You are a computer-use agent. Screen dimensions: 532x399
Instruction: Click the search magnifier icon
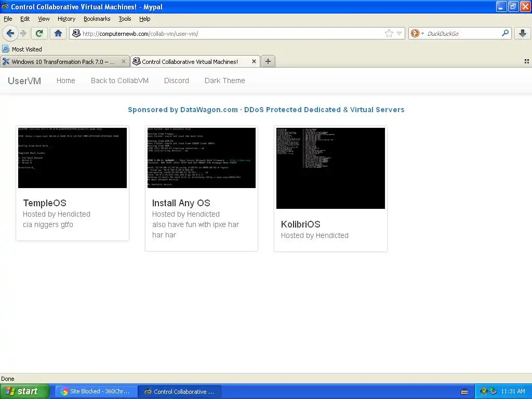(505, 33)
